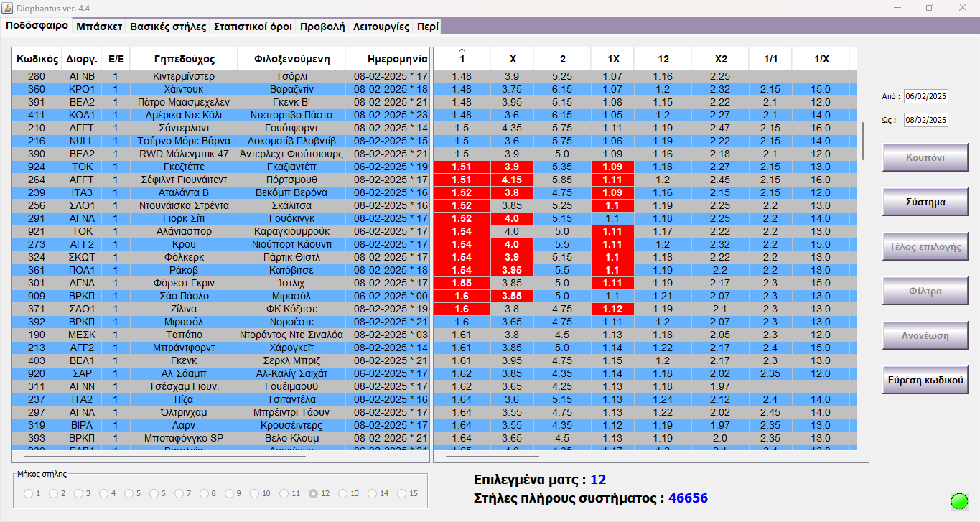Sort by the Φιλοξενούμενη column header
980x522 pixels.
[x=291, y=59]
